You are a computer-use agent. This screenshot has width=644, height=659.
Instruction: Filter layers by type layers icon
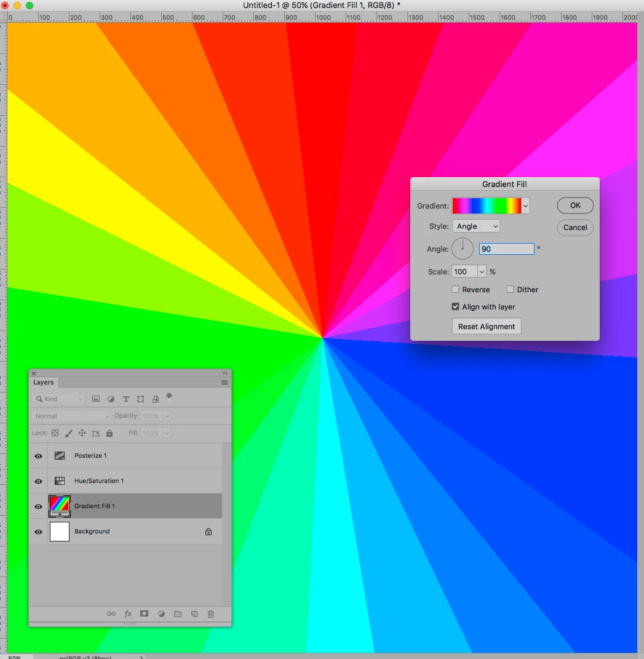point(125,399)
